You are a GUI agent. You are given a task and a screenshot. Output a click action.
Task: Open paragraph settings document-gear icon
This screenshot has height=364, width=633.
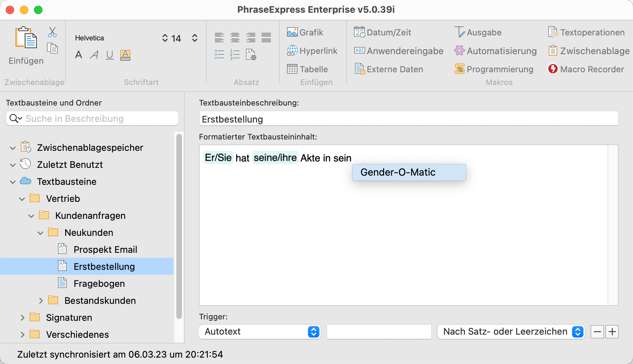251,55
